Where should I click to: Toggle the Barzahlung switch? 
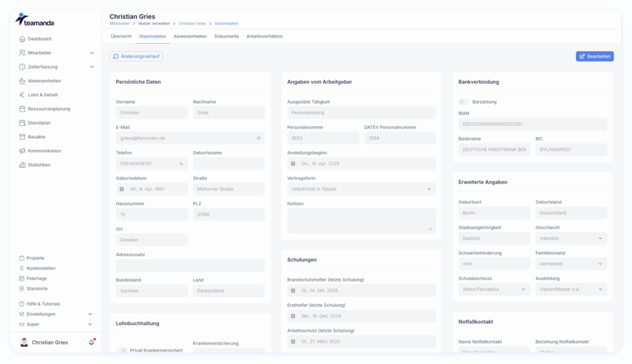point(464,102)
